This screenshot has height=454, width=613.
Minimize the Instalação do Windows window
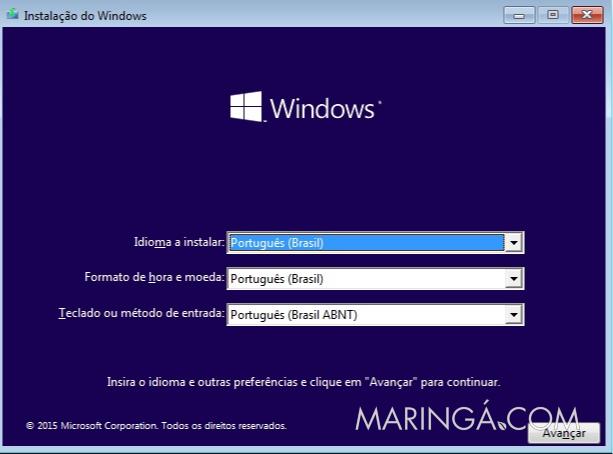click(x=519, y=15)
